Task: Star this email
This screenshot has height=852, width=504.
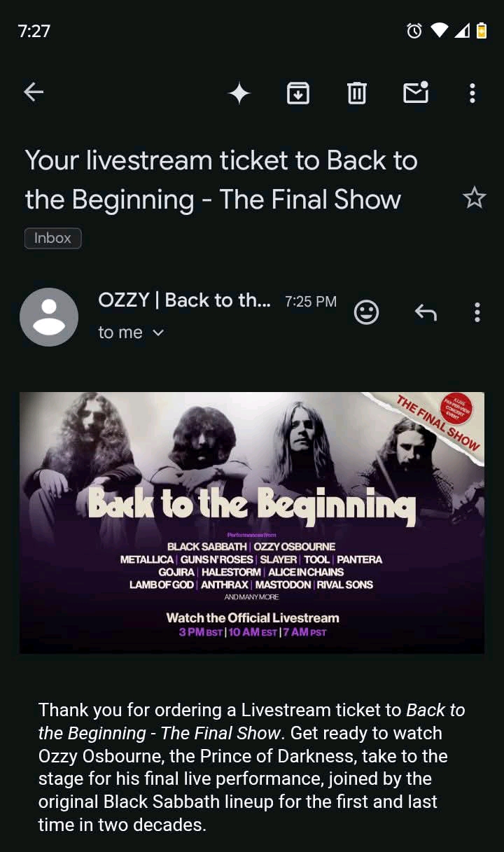Action: point(474,198)
